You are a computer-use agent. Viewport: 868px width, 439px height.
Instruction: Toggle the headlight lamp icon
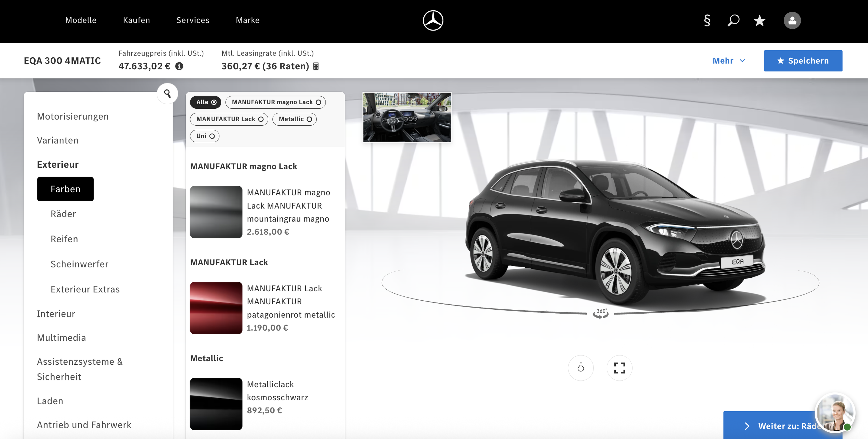[581, 368]
